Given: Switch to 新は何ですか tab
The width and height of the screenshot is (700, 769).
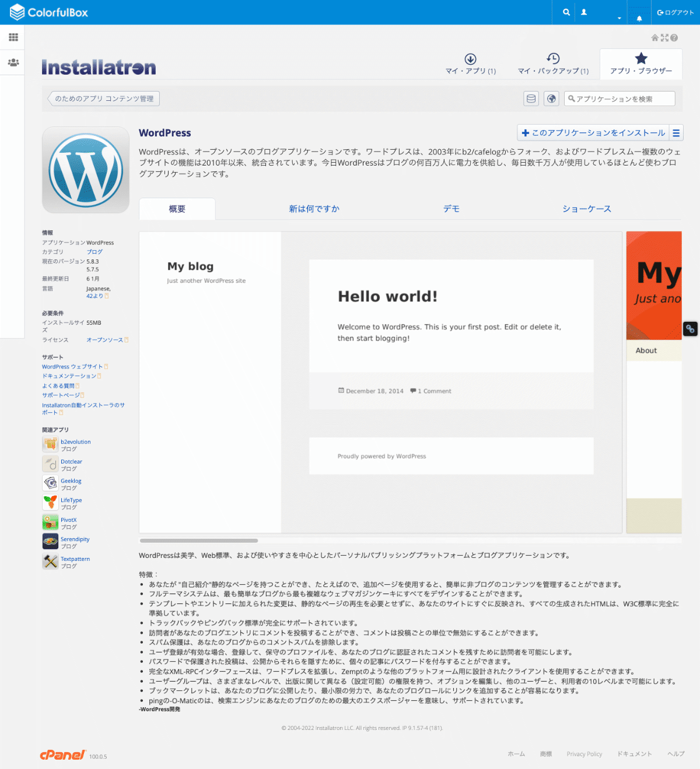Looking at the screenshot, I should click(x=314, y=209).
